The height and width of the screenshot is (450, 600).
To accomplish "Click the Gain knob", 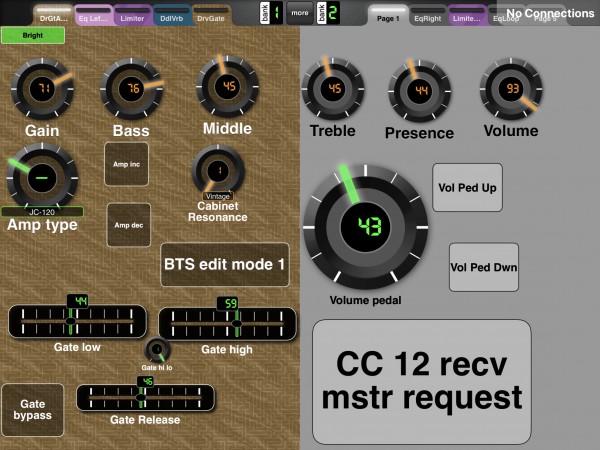I will click(x=42, y=88).
